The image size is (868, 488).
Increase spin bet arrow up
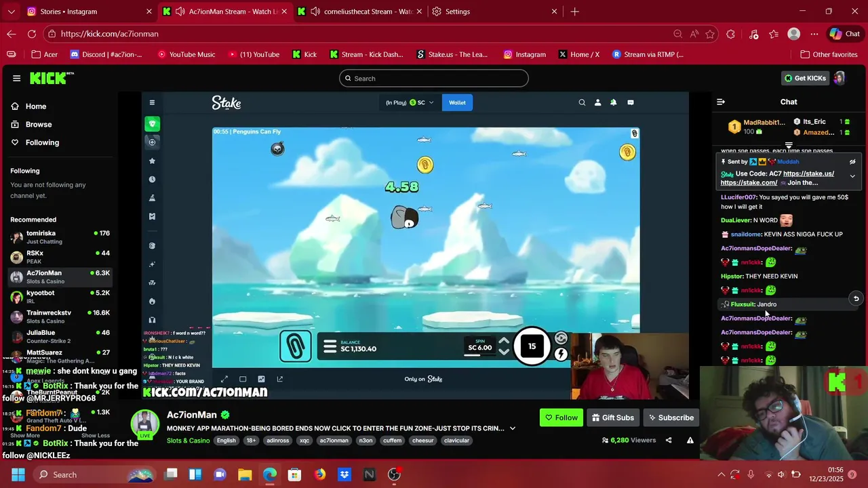click(504, 341)
